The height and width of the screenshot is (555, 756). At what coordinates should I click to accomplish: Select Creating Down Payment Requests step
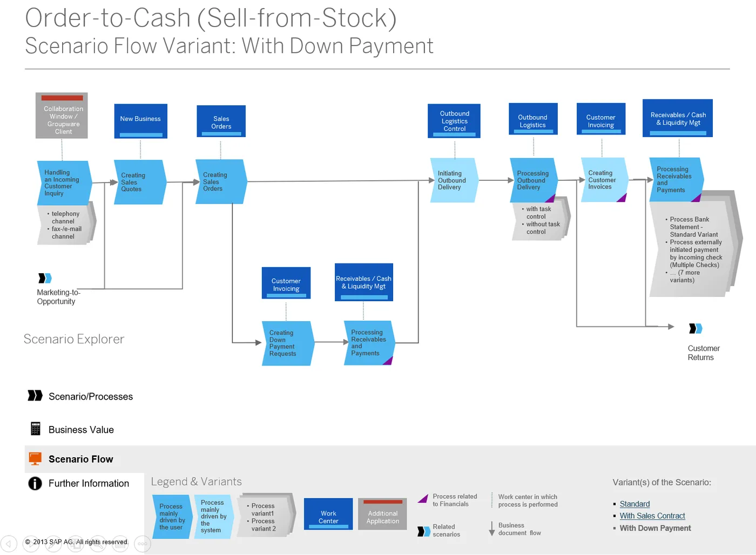tap(288, 343)
